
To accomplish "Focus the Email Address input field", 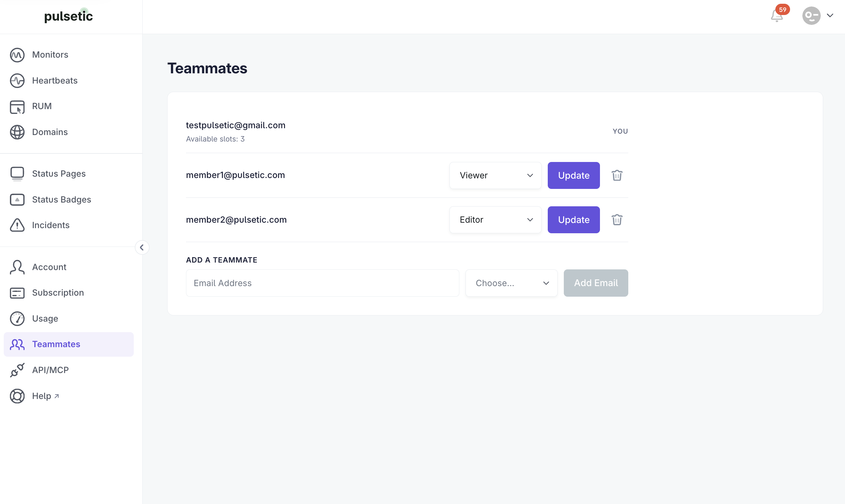I will click(323, 283).
